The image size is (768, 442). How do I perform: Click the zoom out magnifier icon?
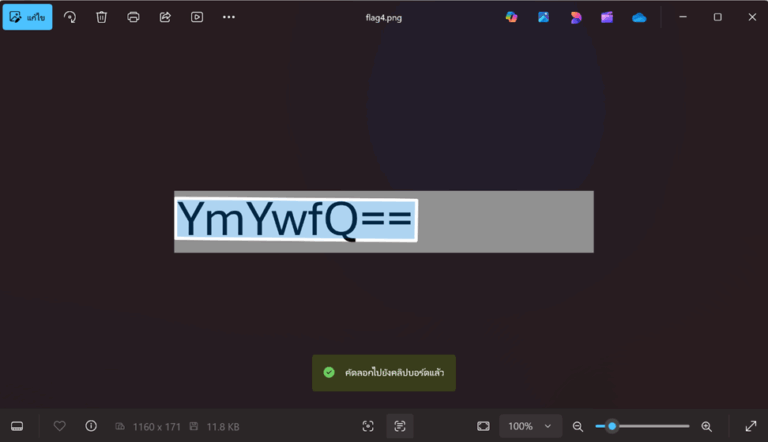(x=578, y=426)
